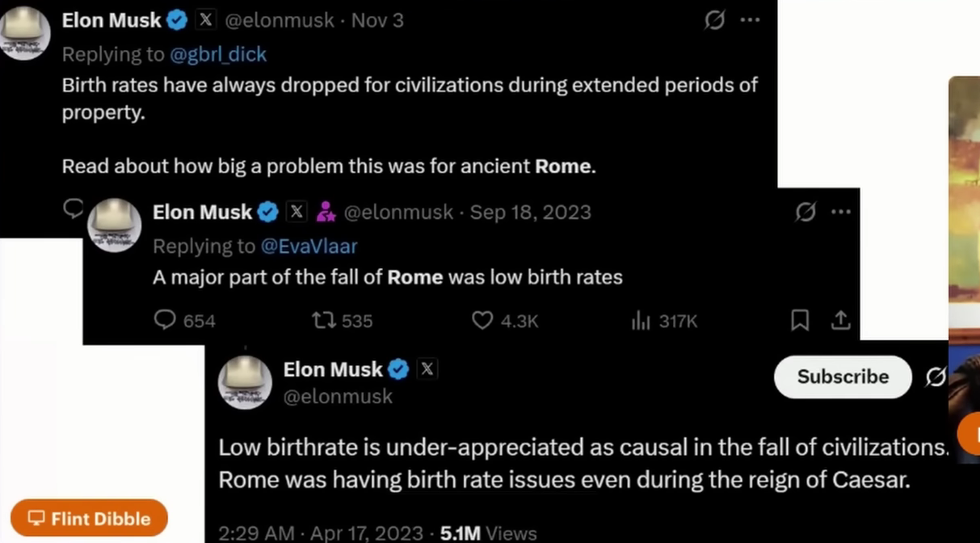Open view analytics showing 317K views
This screenshot has width=980, height=543.
[x=641, y=321]
